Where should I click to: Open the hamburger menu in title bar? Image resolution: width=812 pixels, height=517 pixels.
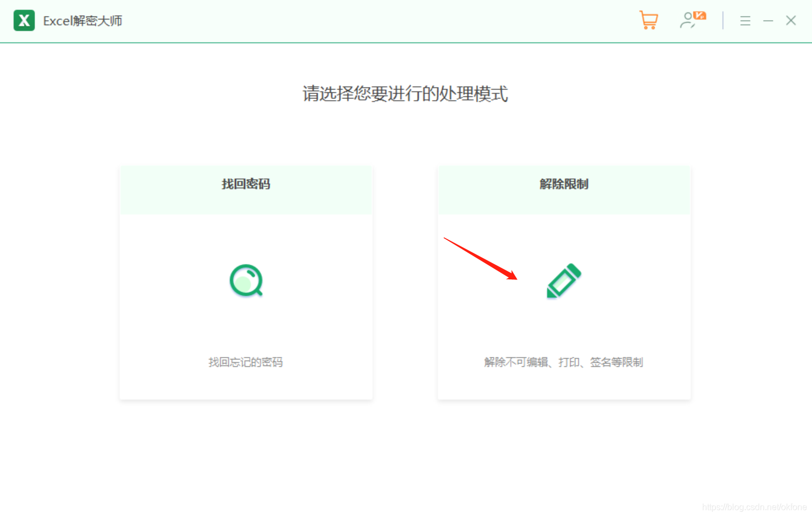(x=745, y=21)
